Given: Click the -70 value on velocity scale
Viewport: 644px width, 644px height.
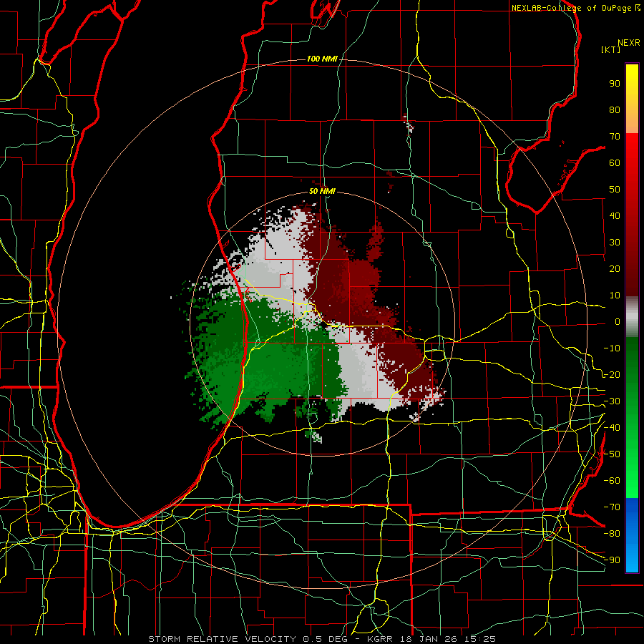Looking at the screenshot, I should [612, 507].
